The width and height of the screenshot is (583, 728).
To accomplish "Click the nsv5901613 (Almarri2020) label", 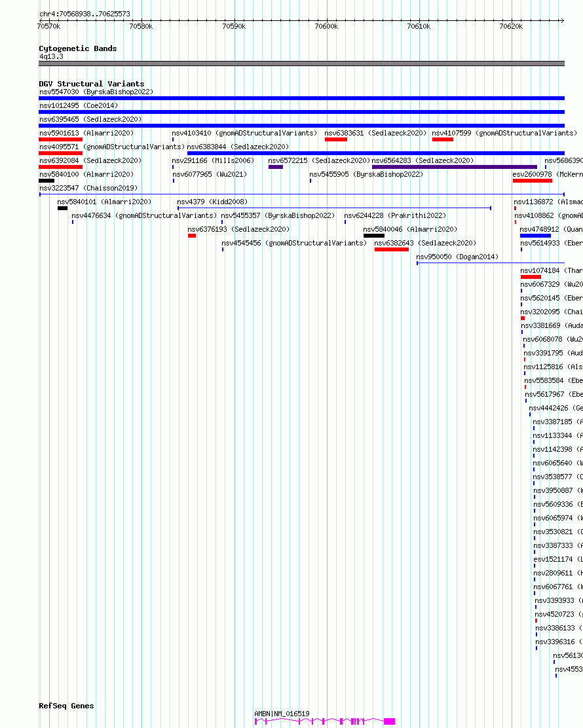I will tap(86, 134).
